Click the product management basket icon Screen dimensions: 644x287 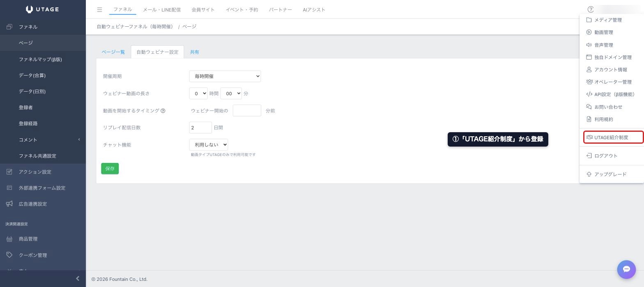[x=9, y=239]
